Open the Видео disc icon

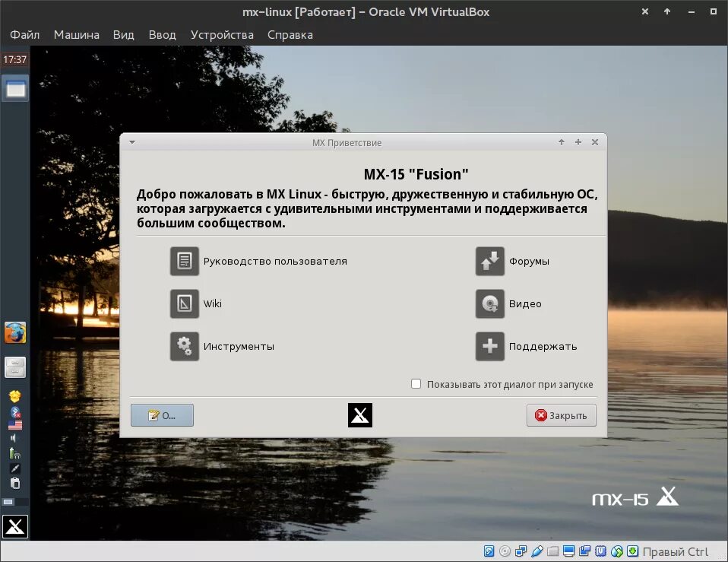(490, 303)
